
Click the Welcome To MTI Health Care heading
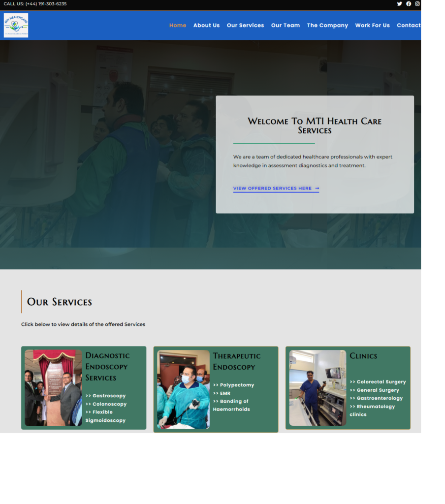click(x=315, y=126)
